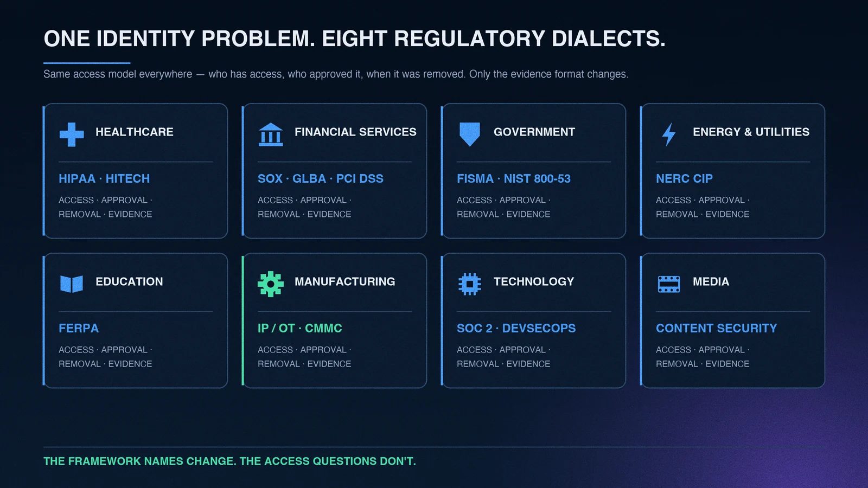The image size is (868, 488).
Task: Click the green Manufacturing gear icon
Action: click(271, 284)
